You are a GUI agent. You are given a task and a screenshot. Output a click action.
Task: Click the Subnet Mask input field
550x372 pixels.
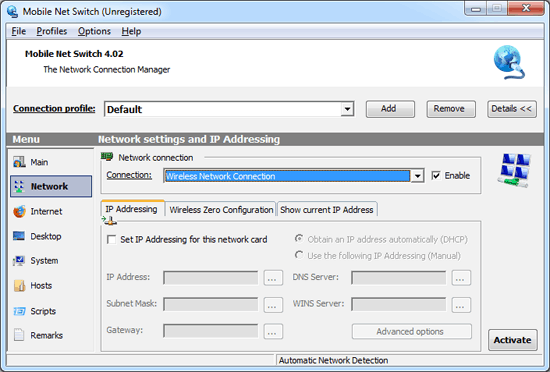(x=210, y=304)
